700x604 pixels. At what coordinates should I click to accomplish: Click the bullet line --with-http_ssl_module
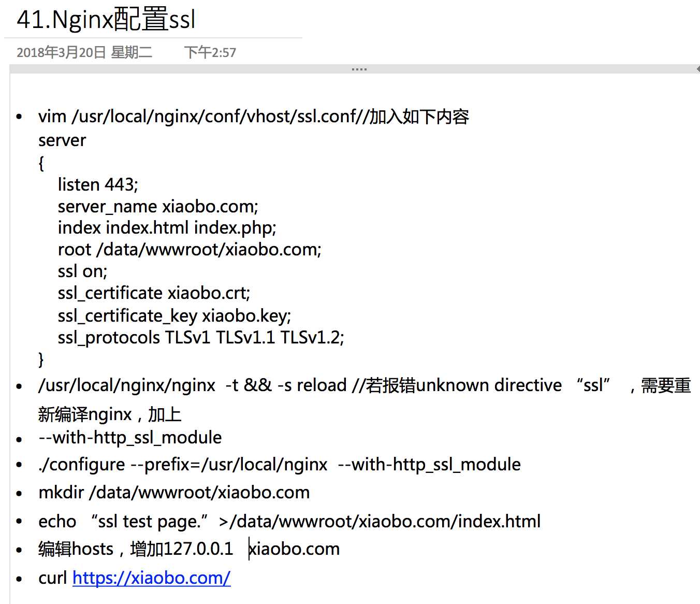(130, 438)
